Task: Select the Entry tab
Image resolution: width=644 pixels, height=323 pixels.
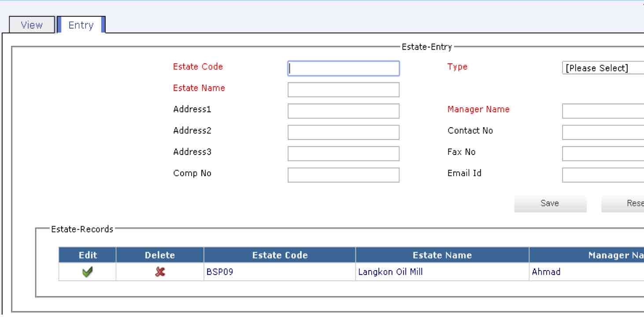Action: 81,25
